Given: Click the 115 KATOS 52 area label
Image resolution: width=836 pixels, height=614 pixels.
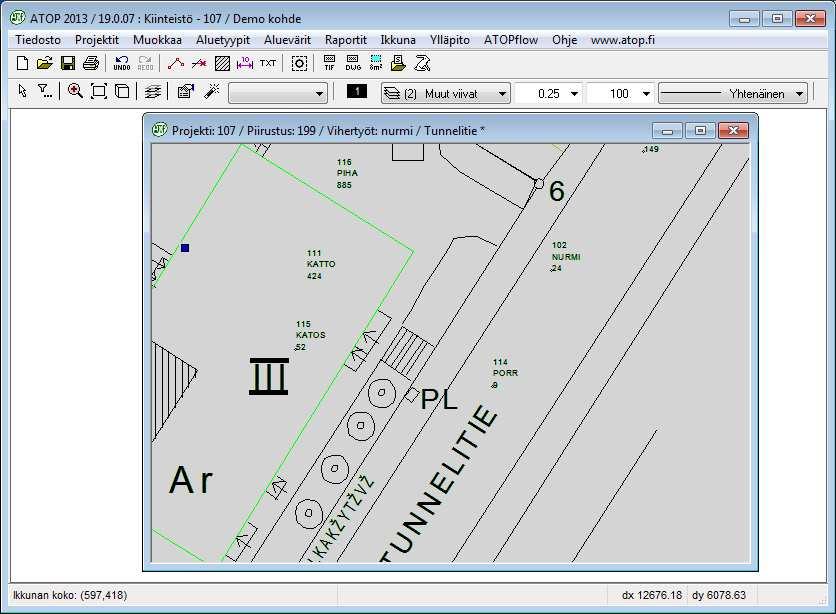Looking at the screenshot, I should [x=310, y=335].
